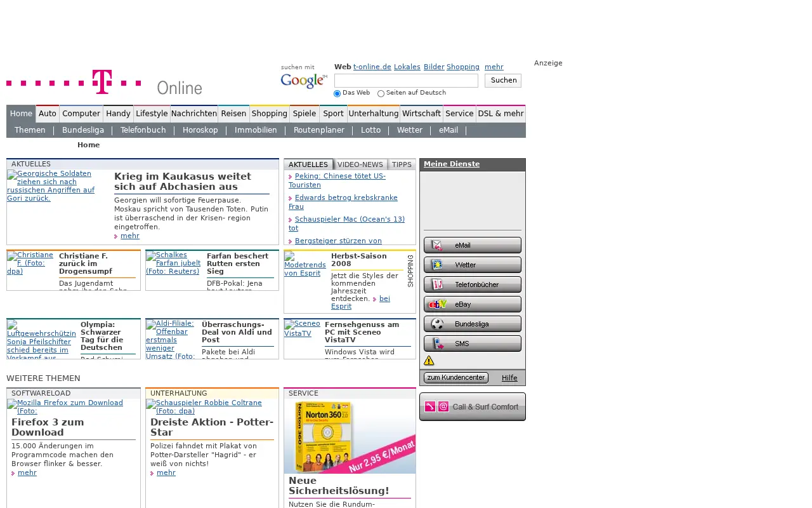Open 'Schauspieler Mac (Ocean's 13) tot' headline
The height and width of the screenshot is (508, 812).
346,224
